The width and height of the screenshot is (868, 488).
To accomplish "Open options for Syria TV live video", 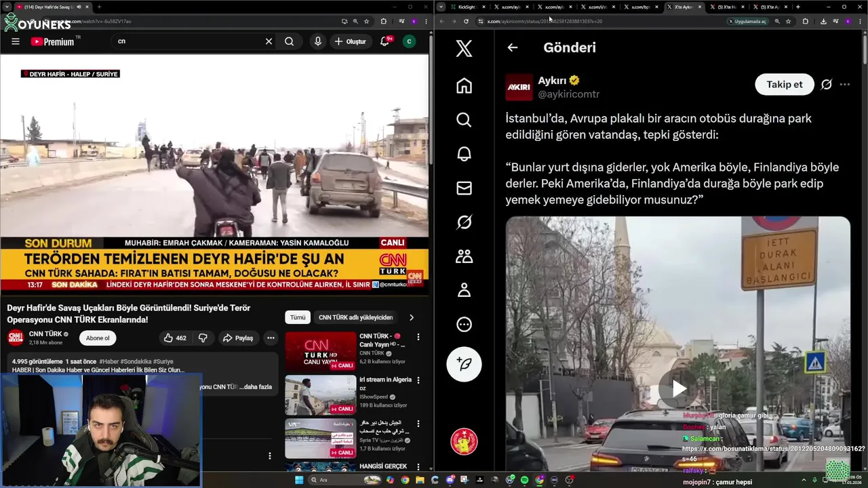I will (418, 424).
